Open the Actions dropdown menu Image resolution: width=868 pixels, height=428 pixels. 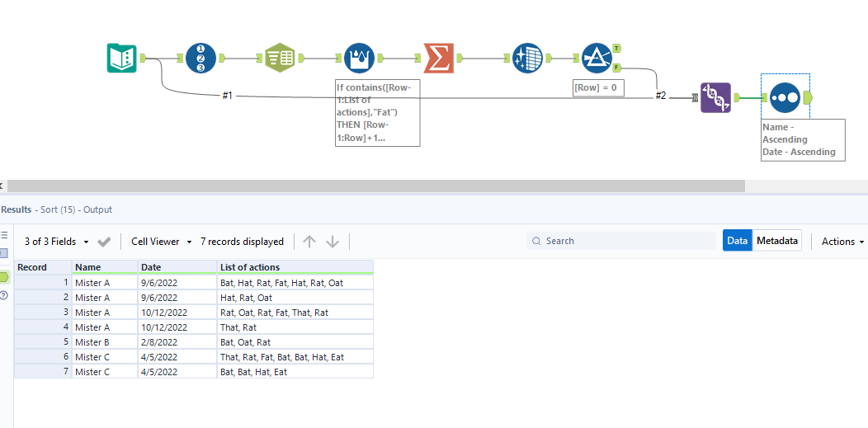(x=842, y=242)
